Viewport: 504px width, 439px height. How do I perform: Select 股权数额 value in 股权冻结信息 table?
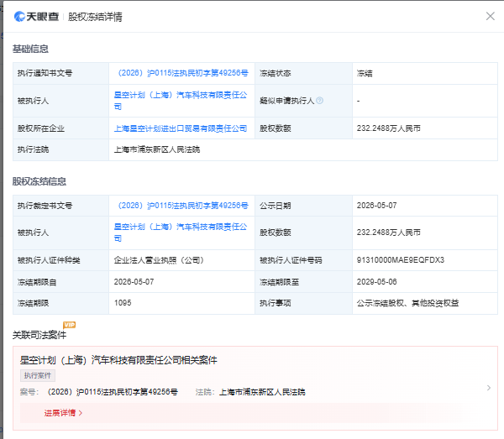pyautogui.click(x=389, y=233)
